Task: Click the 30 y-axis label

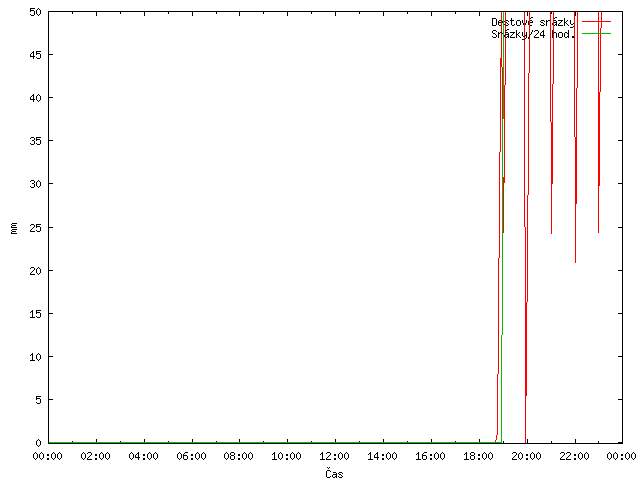Action: [36, 184]
